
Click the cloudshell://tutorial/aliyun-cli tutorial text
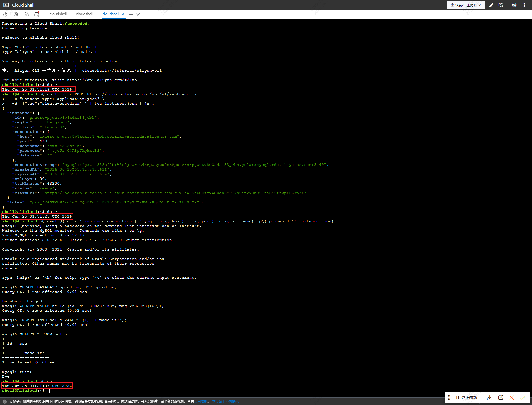tap(122, 71)
